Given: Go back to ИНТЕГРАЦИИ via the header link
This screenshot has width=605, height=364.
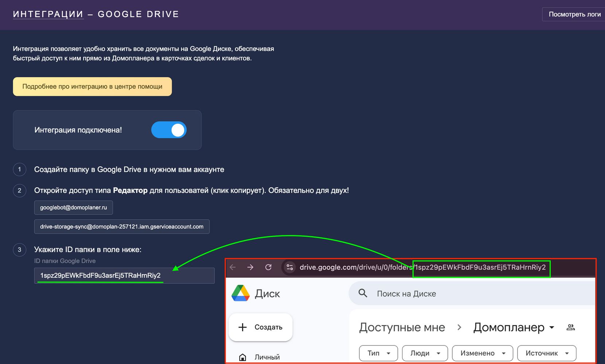Looking at the screenshot, I should 48,14.
